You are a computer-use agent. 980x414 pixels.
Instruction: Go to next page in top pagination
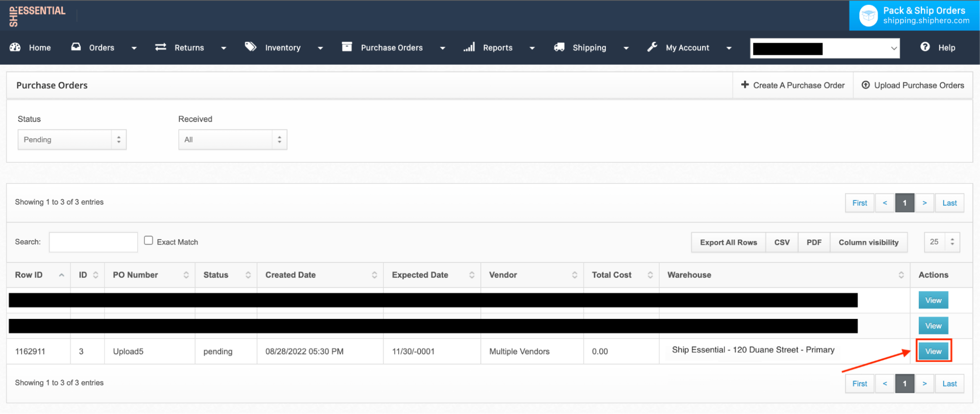point(925,203)
